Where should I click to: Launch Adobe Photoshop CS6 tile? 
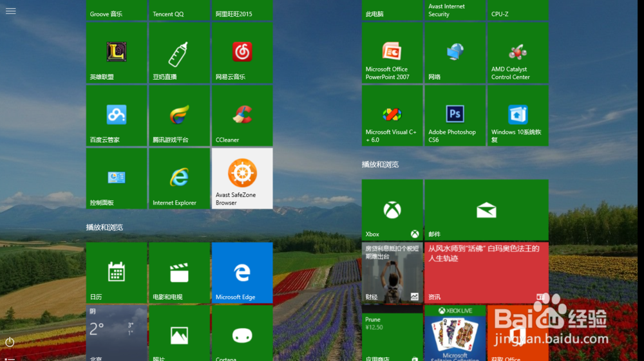pyautogui.click(x=455, y=116)
